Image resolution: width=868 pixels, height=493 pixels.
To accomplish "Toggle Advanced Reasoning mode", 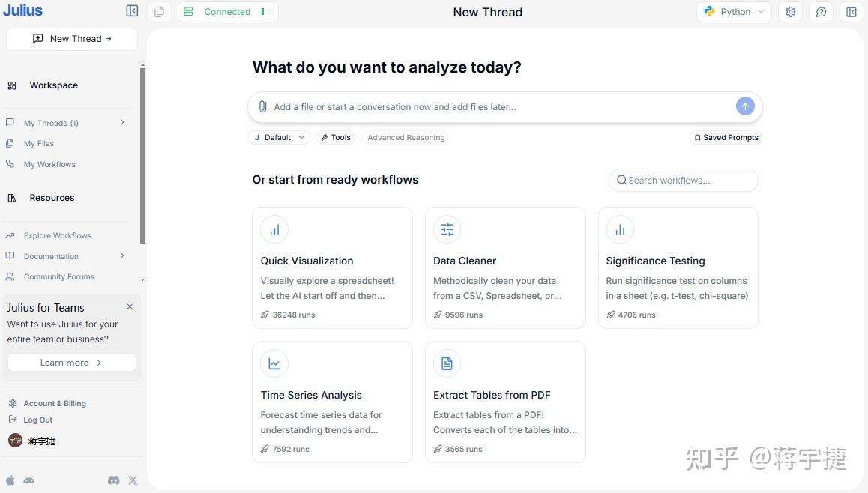I will point(406,138).
